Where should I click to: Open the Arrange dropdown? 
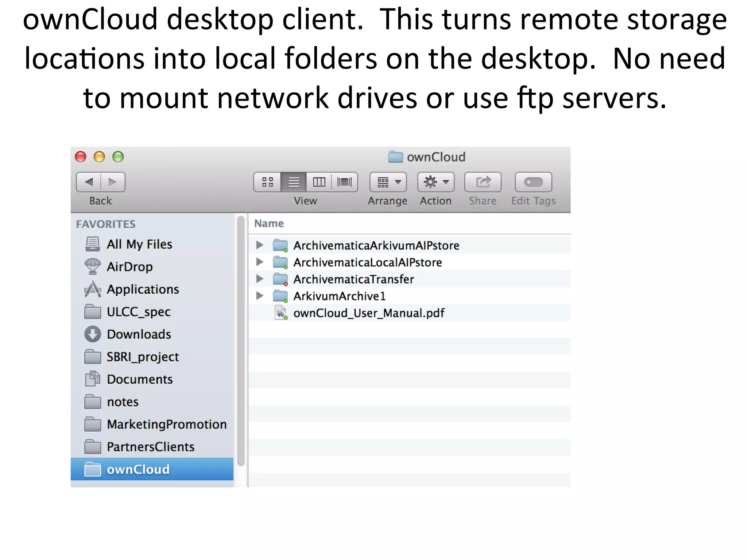pyautogui.click(x=388, y=182)
